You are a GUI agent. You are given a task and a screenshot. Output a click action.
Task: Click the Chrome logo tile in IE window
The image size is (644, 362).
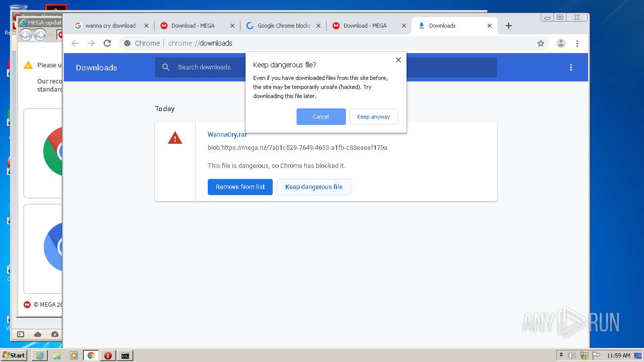point(43,153)
